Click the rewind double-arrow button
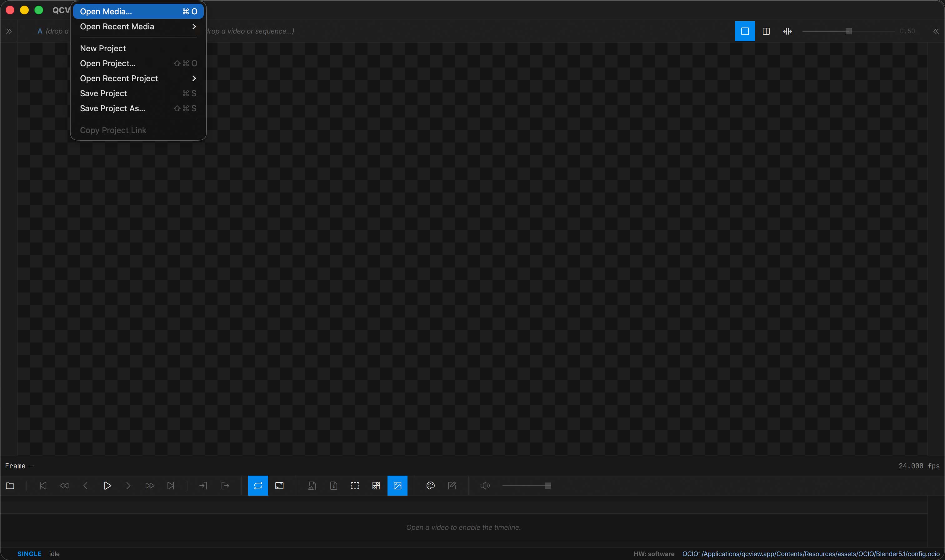Viewport: 945px width, 560px height. pyautogui.click(x=64, y=486)
